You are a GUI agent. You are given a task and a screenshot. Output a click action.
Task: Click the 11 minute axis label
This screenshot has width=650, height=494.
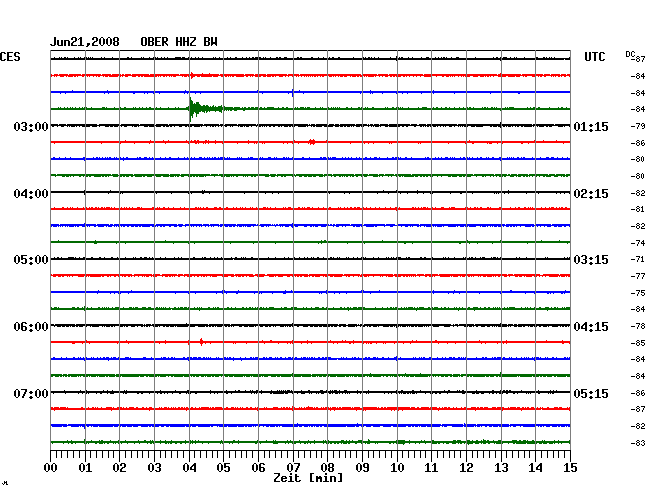[431, 468]
